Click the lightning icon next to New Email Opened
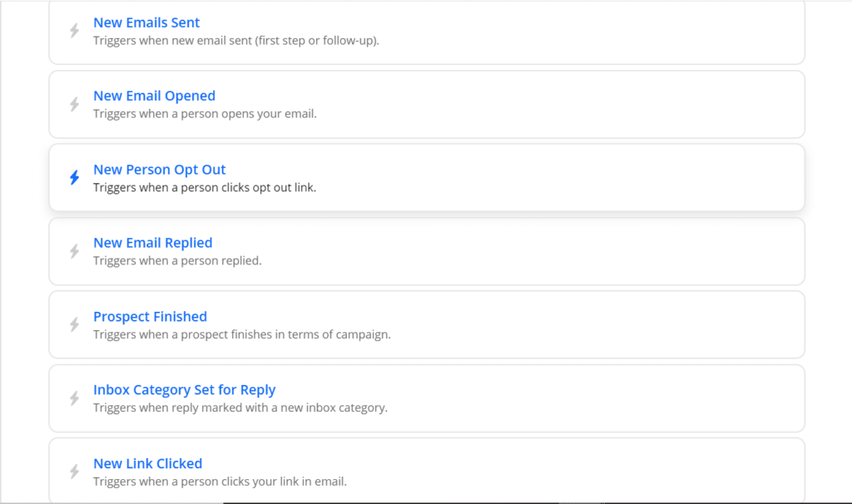 (74, 104)
